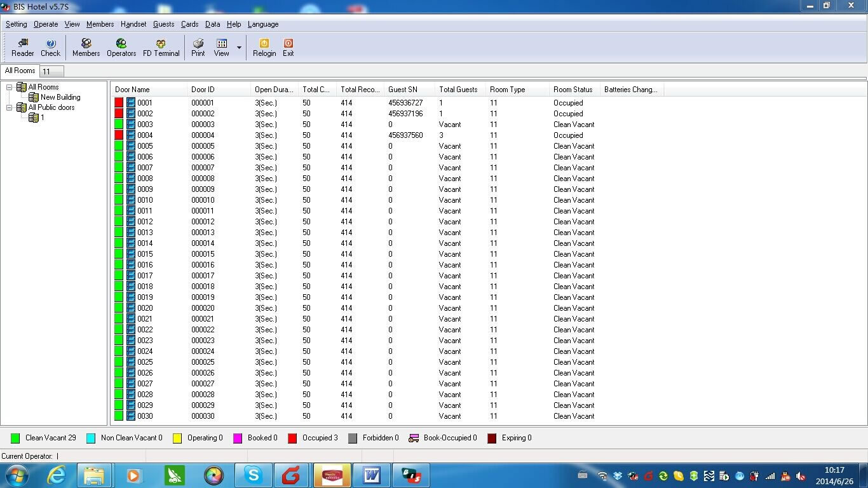Click the red Occupied legend swatch
Image resolution: width=868 pixels, height=488 pixels.
(292, 438)
